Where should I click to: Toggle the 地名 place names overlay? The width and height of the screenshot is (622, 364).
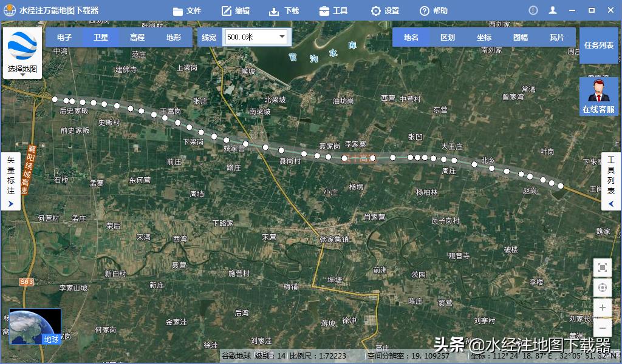point(411,37)
